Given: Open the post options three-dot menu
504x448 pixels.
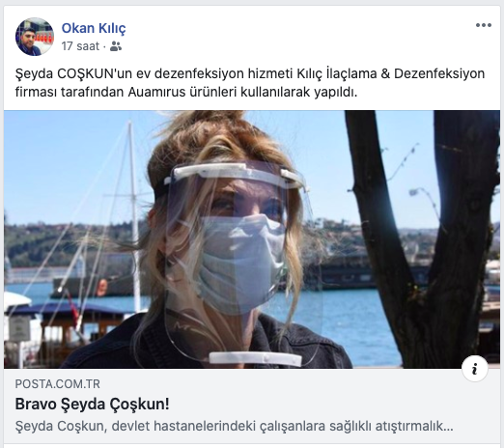Looking at the screenshot, I should click(484, 25).
